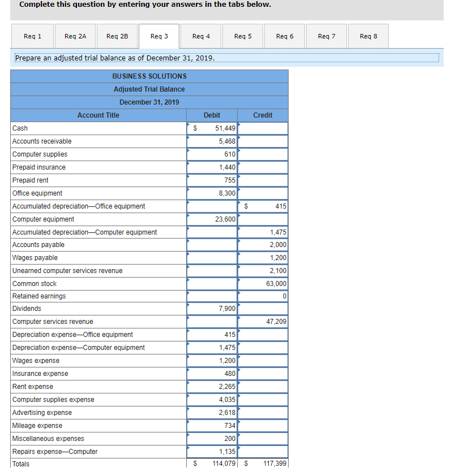The width and height of the screenshot is (455, 476).
Task: Edit the Dividends debit cell
Action: coord(212,309)
